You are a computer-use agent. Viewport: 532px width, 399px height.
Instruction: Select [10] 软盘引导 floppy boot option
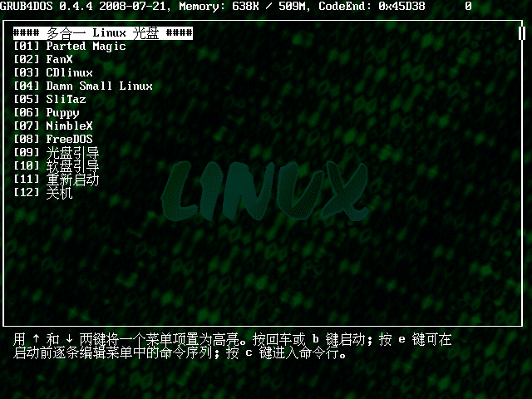point(57,166)
